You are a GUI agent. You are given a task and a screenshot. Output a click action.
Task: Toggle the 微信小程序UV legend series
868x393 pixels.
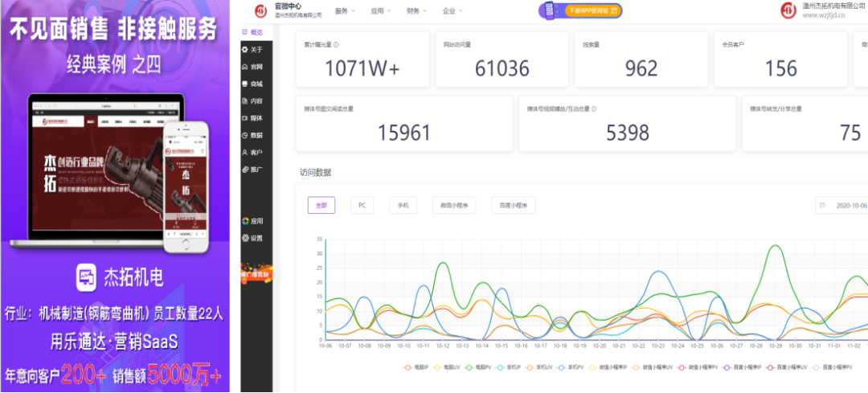652,367
